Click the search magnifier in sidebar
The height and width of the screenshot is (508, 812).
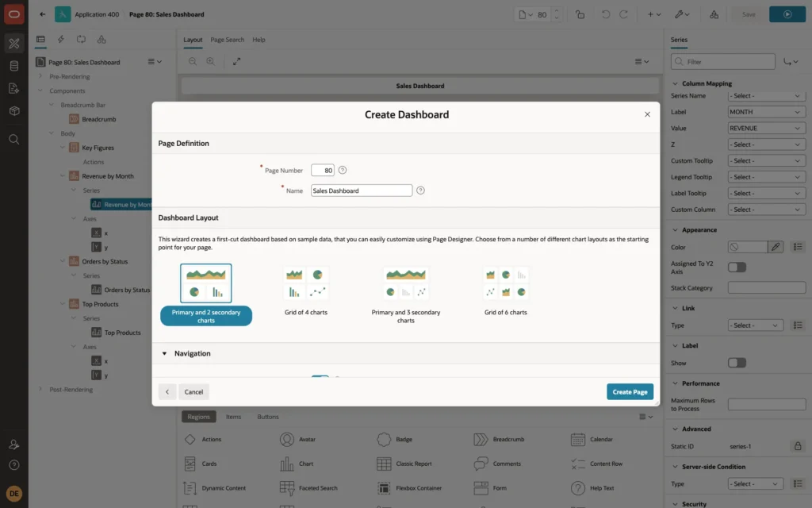tap(14, 140)
